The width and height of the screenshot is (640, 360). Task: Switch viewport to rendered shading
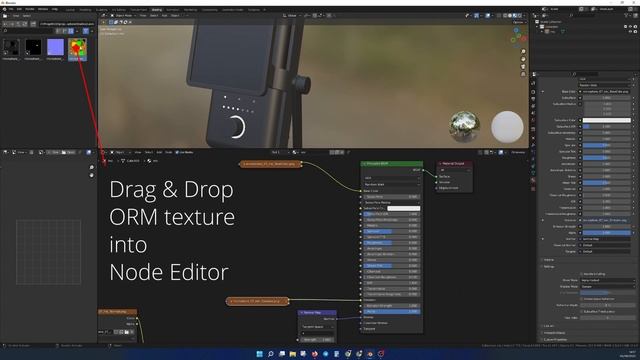pos(520,16)
